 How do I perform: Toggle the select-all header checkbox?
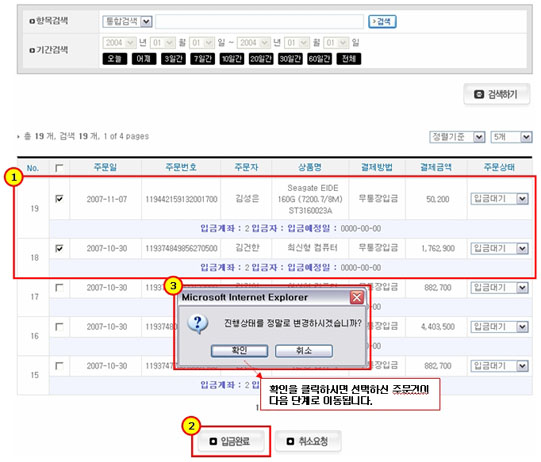(59, 168)
